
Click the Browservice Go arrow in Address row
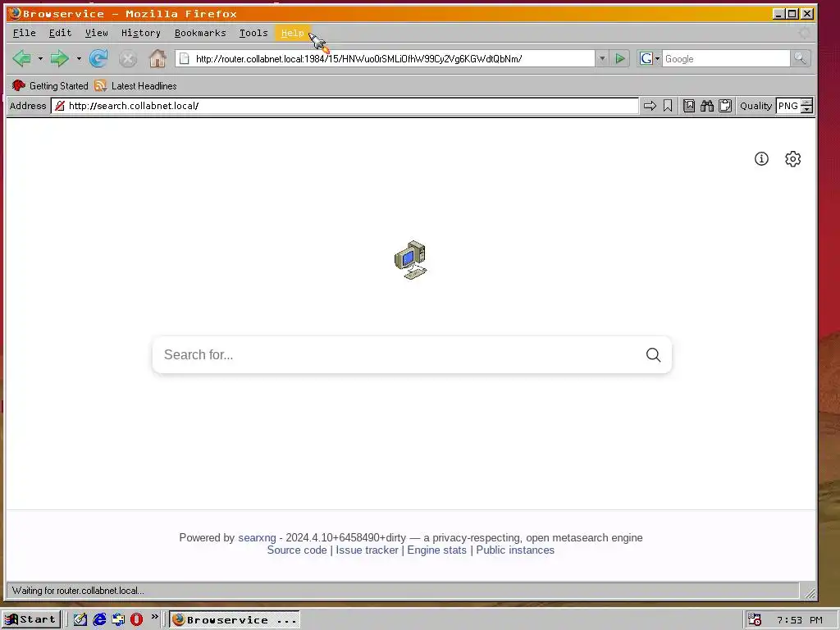[650, 106]
